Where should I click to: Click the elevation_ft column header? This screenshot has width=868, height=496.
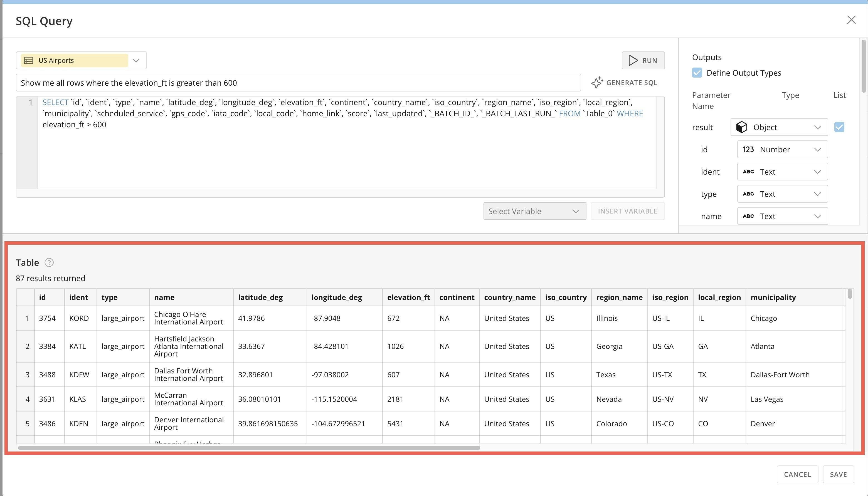pos(408,297)
